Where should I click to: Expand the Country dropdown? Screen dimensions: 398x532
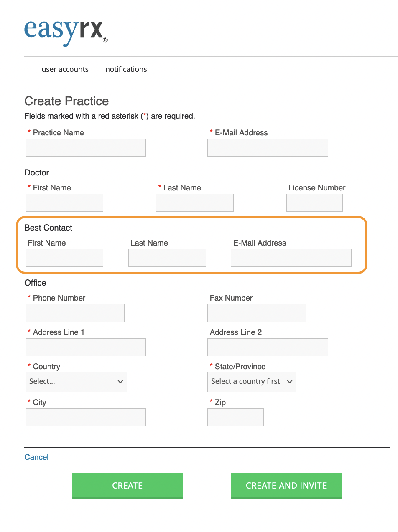76,382
